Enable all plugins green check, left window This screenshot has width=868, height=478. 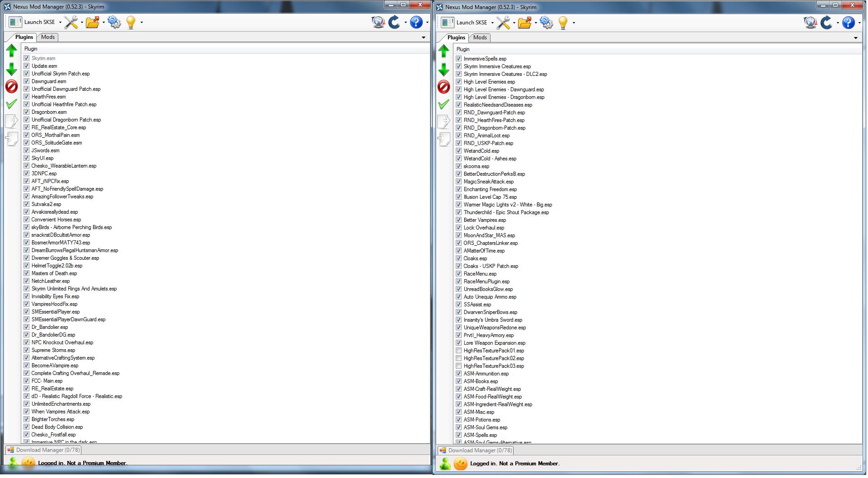[x=12, y=104]
